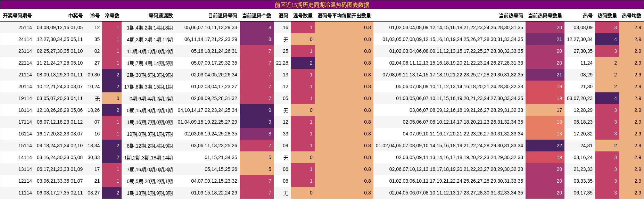Select period number 17114
This screenshot has width=644, height=199.
coord(25,122)
